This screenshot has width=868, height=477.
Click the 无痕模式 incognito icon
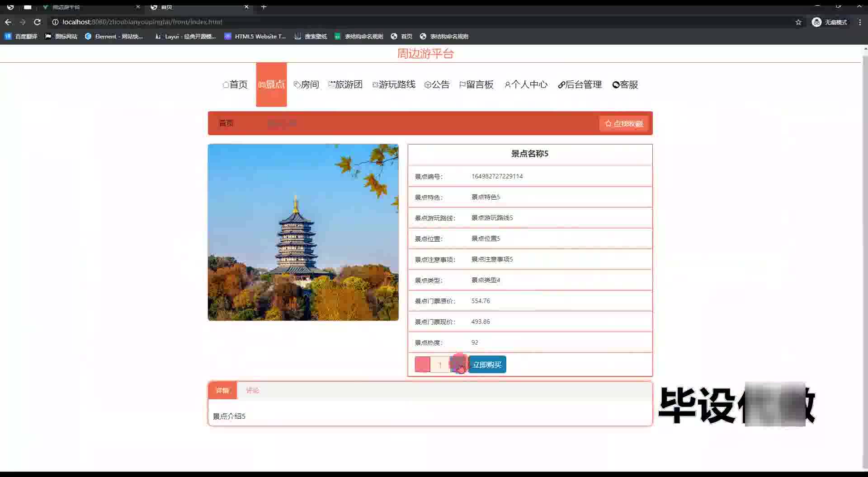(816, 22)
